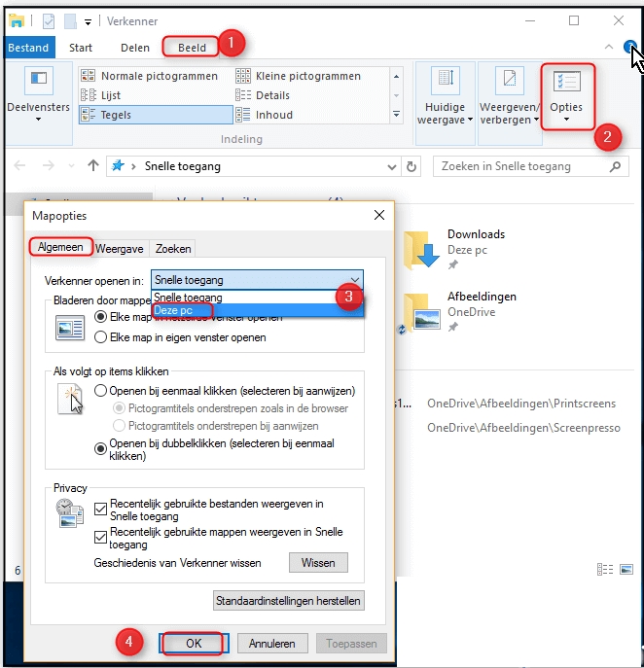
Task: Open the Beeld ribbon tab
Action: [190, 47]
